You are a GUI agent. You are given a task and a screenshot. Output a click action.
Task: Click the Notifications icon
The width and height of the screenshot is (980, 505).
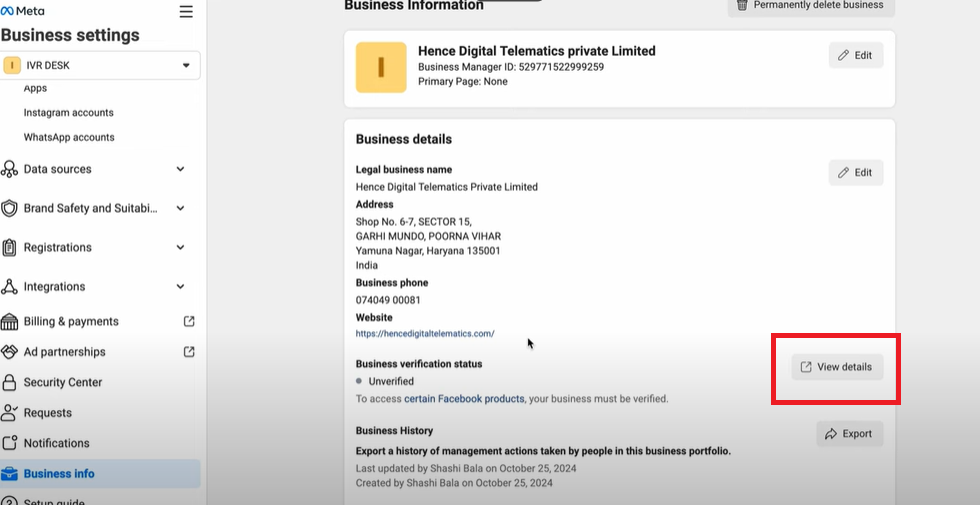click(9, 443)
